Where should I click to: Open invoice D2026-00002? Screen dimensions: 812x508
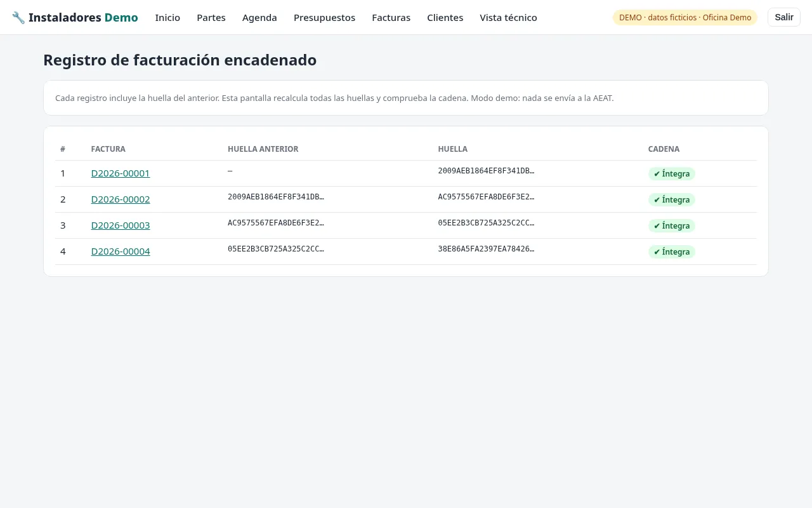121,199
